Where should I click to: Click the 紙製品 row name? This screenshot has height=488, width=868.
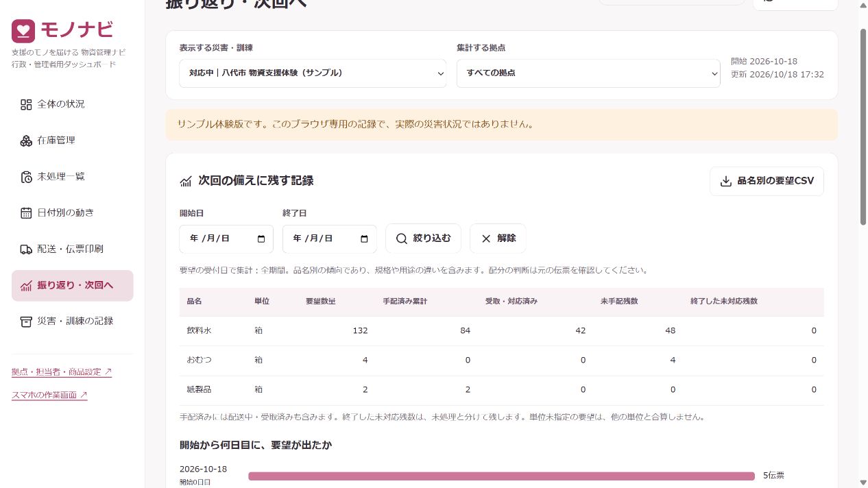click(199, 390)
